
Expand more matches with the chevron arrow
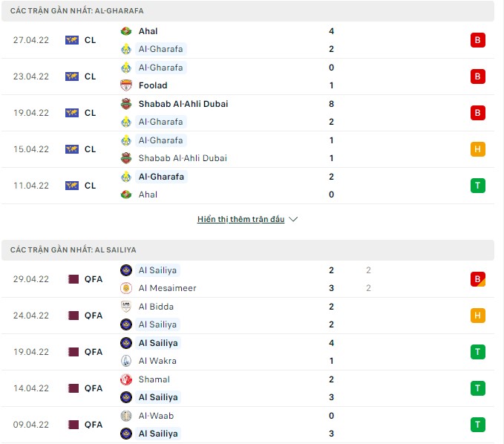(293, 220)
